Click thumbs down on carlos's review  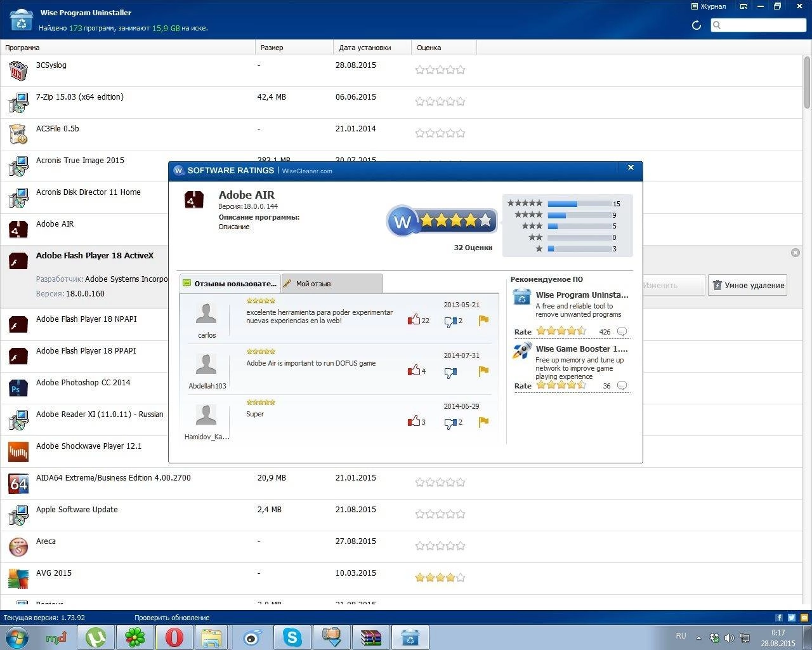pos(450,322)
